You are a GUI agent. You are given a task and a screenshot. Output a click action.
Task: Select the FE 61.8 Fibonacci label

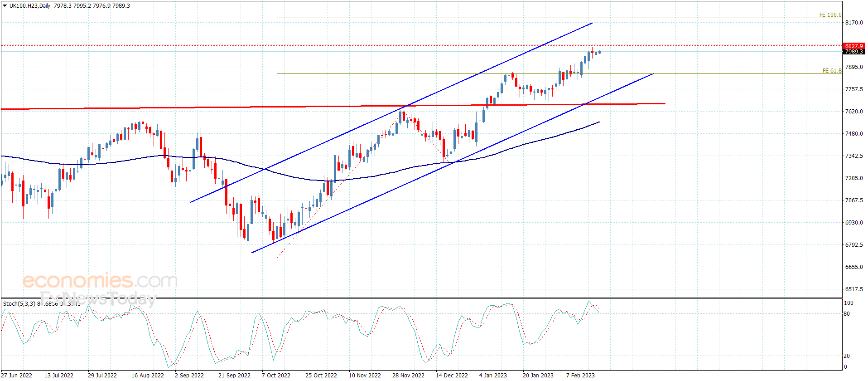[x=832, y=71]
